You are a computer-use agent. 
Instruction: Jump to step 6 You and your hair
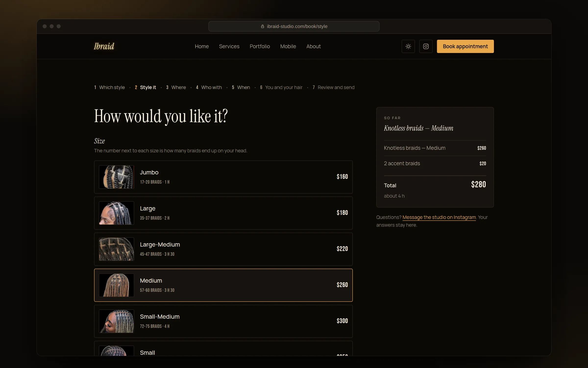281,87
